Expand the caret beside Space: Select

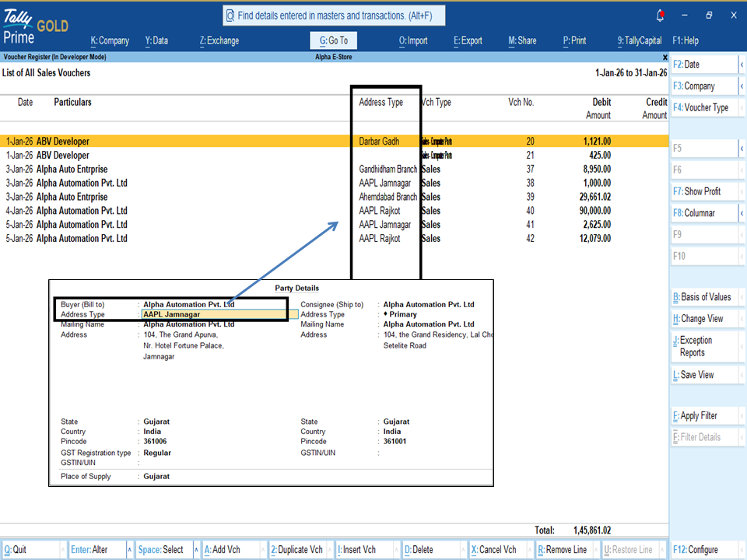[196, 550]
